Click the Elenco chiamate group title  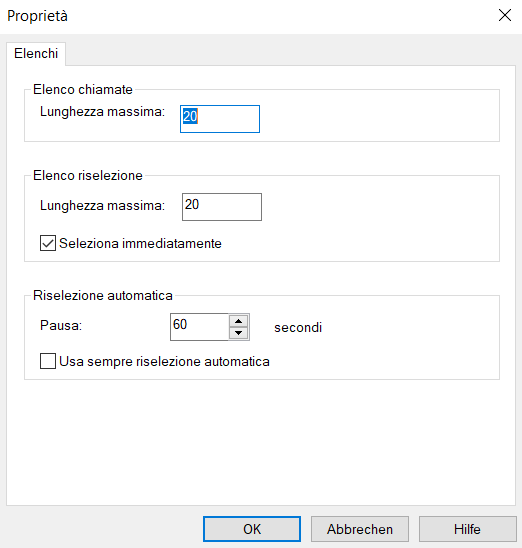[83, 89]
